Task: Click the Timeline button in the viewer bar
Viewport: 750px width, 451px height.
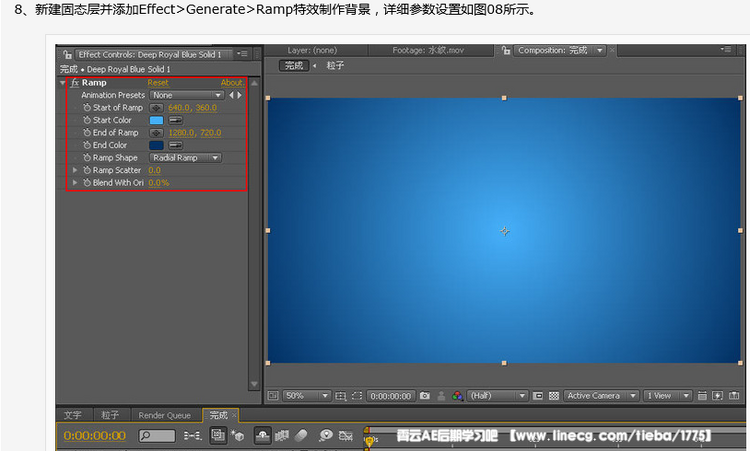Action: point(734,396)
